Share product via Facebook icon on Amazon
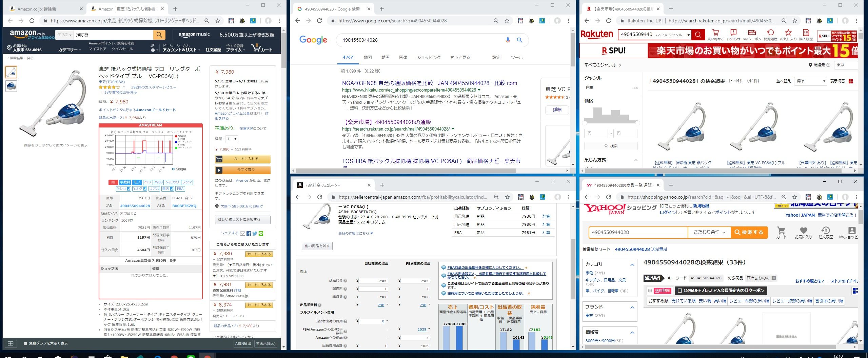The height and width of the screenshot is (358, 868). [x=249, y=234]
